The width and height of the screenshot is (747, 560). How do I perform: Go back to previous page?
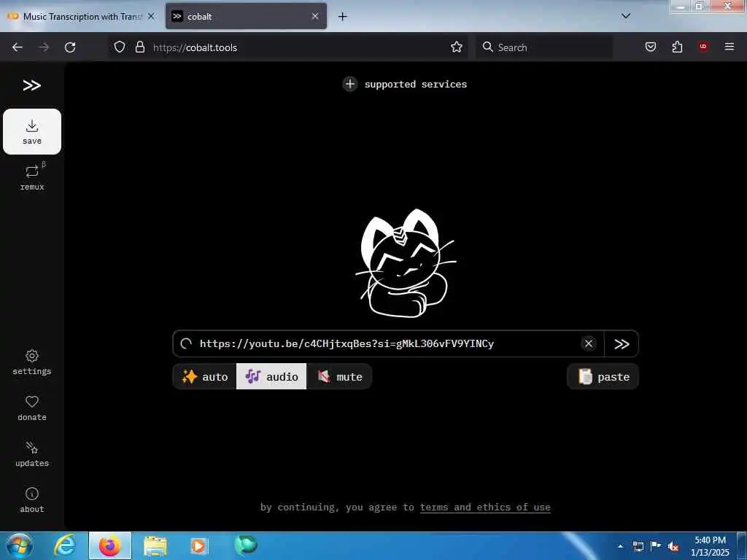tap(18, 47)
